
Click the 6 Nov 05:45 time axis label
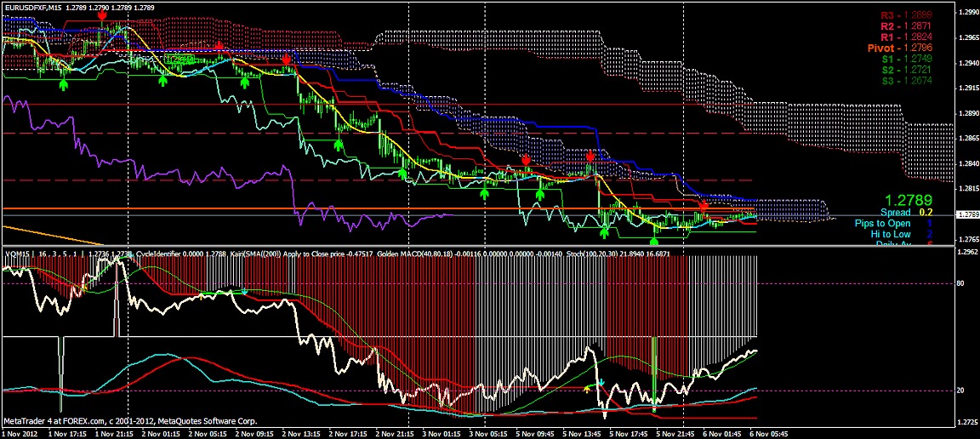point(770,433)
